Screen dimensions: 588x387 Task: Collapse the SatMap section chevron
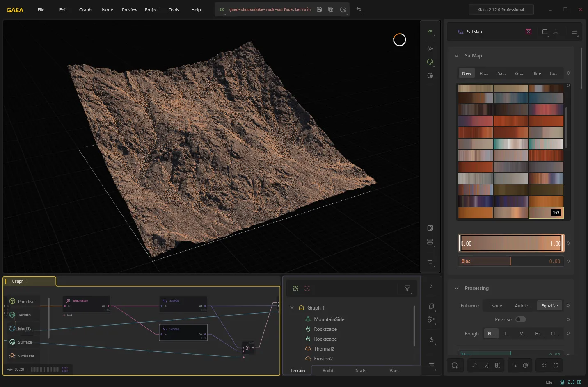[x=456, y=56]
